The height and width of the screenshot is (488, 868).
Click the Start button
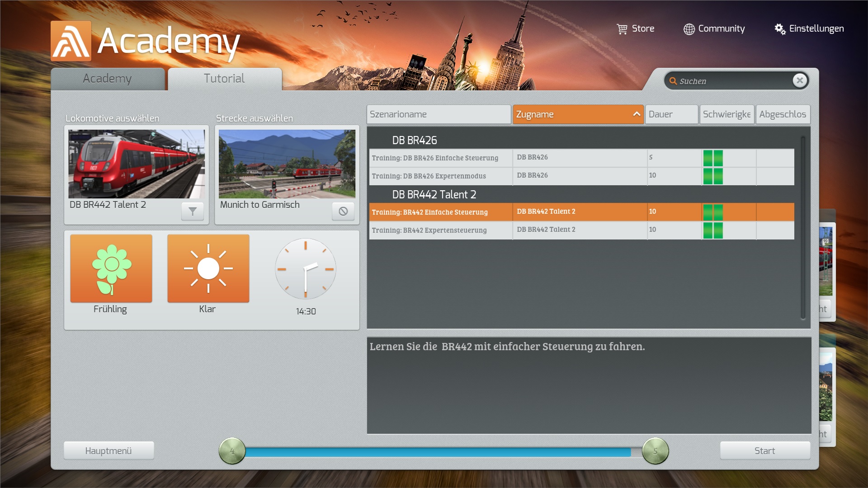[x=765, y=450]
